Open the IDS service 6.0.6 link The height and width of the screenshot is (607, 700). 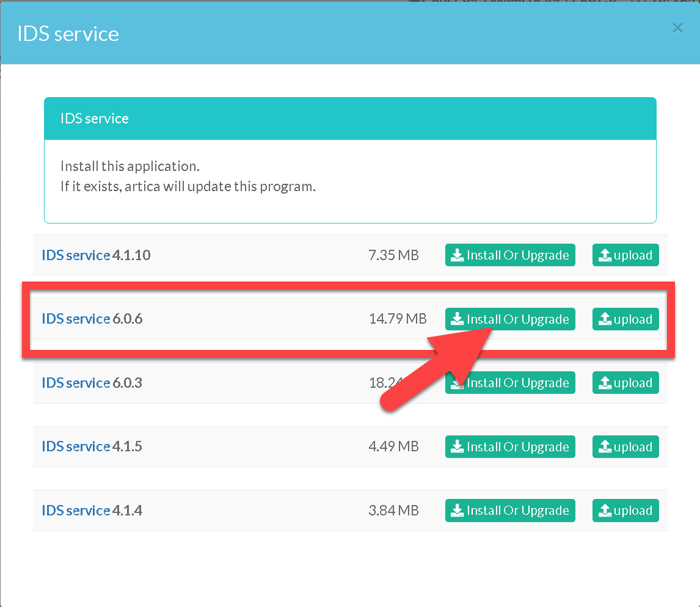(76, 319)
